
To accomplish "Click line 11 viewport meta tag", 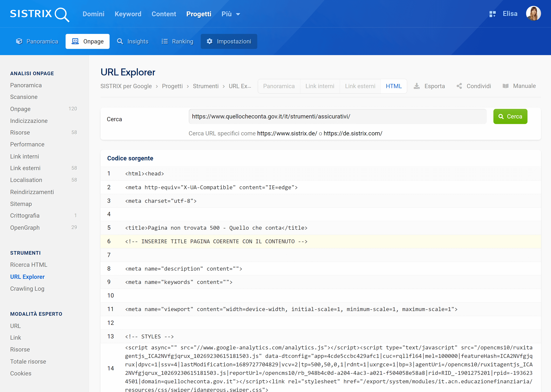I will [x=320, y=309].
